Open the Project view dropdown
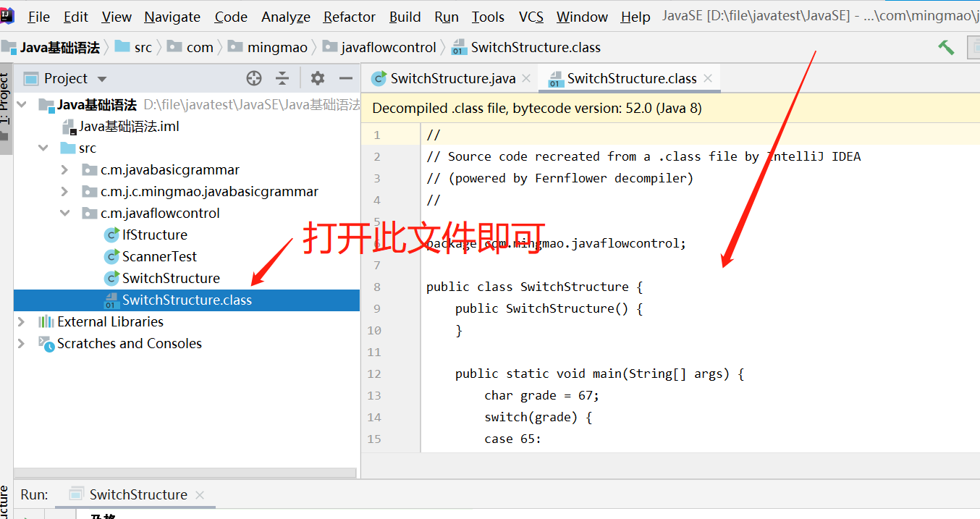The height and width of the screenshot is (519, 980). click(102, 79)
